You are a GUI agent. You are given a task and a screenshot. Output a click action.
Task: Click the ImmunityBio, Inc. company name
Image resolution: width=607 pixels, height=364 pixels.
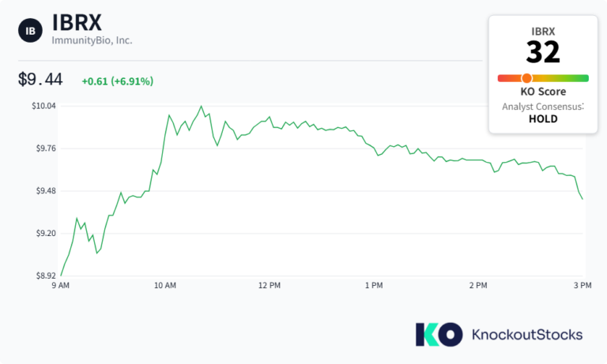click(92, 40)
